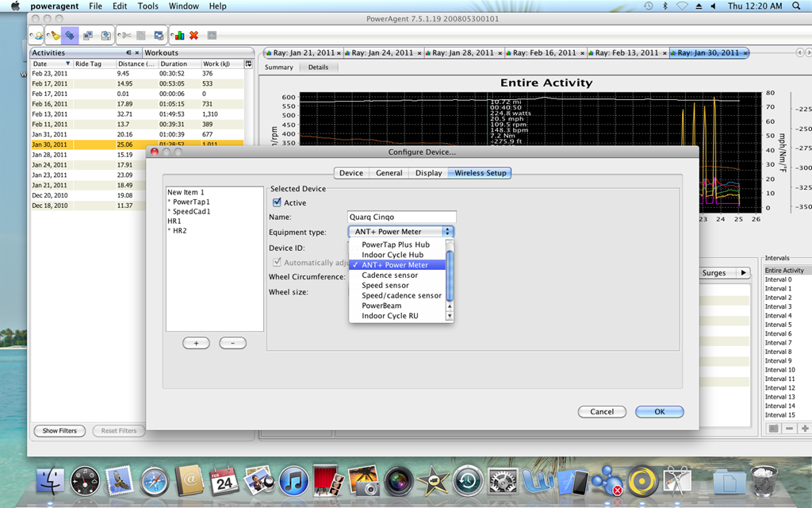The height and width of the screenshot is (508, 812).
Task: Click the Name field with Quarq Cinqo
Action: pos(402,217)
